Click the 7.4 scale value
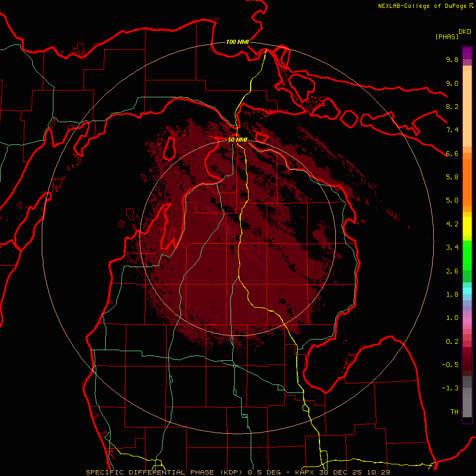 [452, 130]
